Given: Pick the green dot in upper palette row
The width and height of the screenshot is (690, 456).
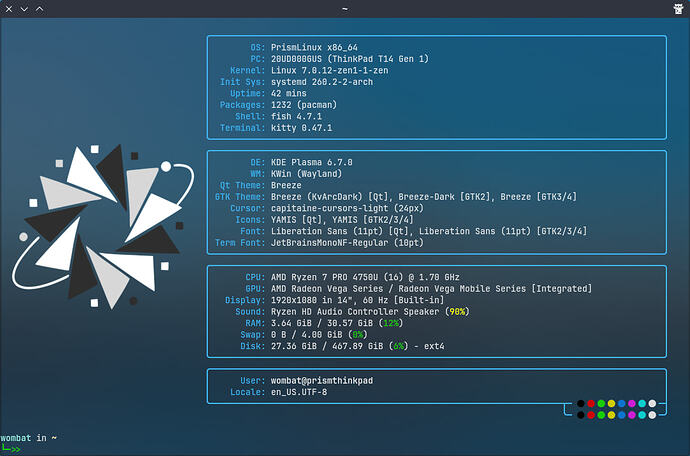Looking at the screenshot, I should point(601,404).
